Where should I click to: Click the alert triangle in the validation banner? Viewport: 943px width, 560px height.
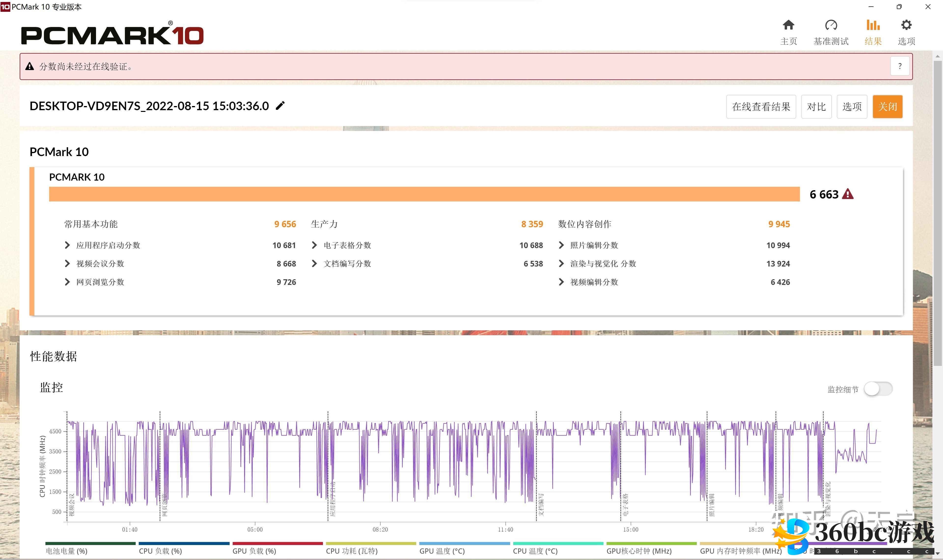[29, 67]
